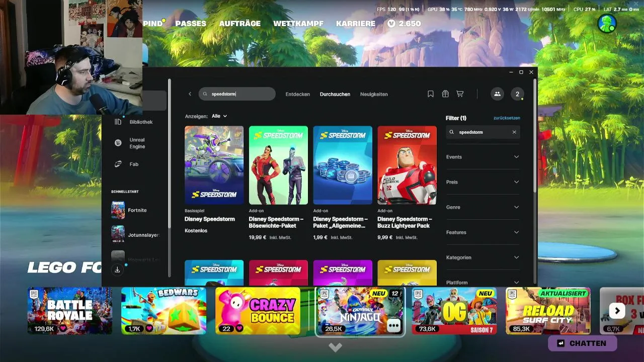Screen dimensions: 644x362
Task: Expand the Kategorien filter
Action: point(482,257)
